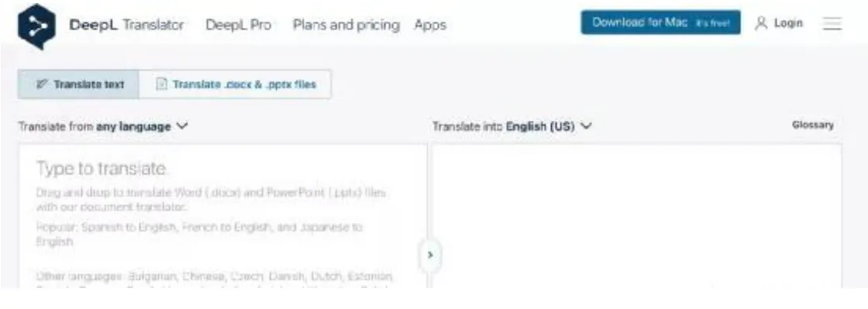Expand the source language chevron
The width and height of the screenshot is (868, 309).
click(182, 126)
